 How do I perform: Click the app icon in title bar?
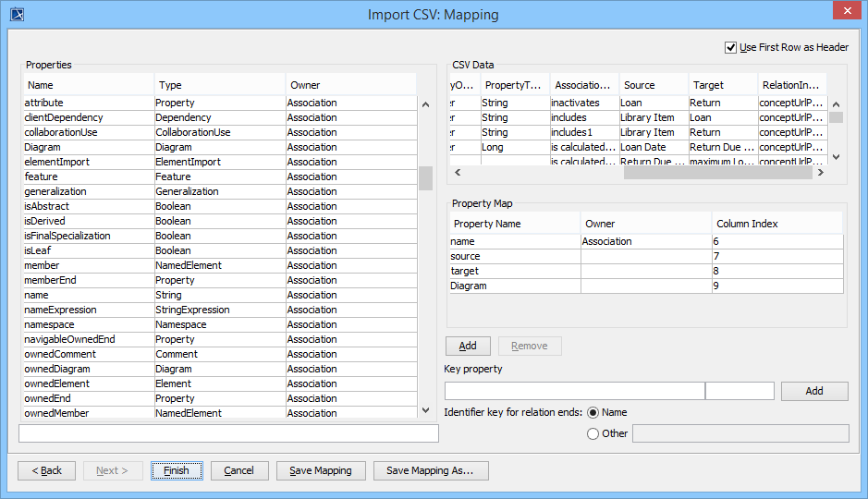point(15,14)
